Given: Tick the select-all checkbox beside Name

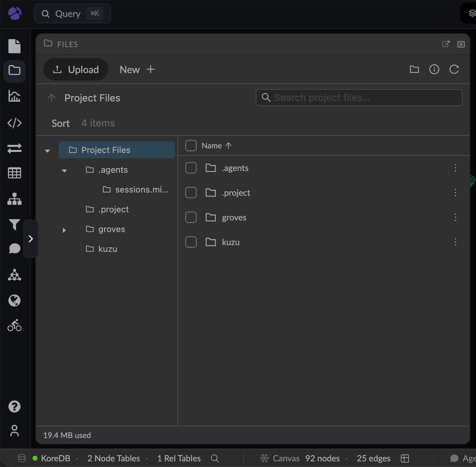Looking at the screenshot, I should click(x=191, y=146).
